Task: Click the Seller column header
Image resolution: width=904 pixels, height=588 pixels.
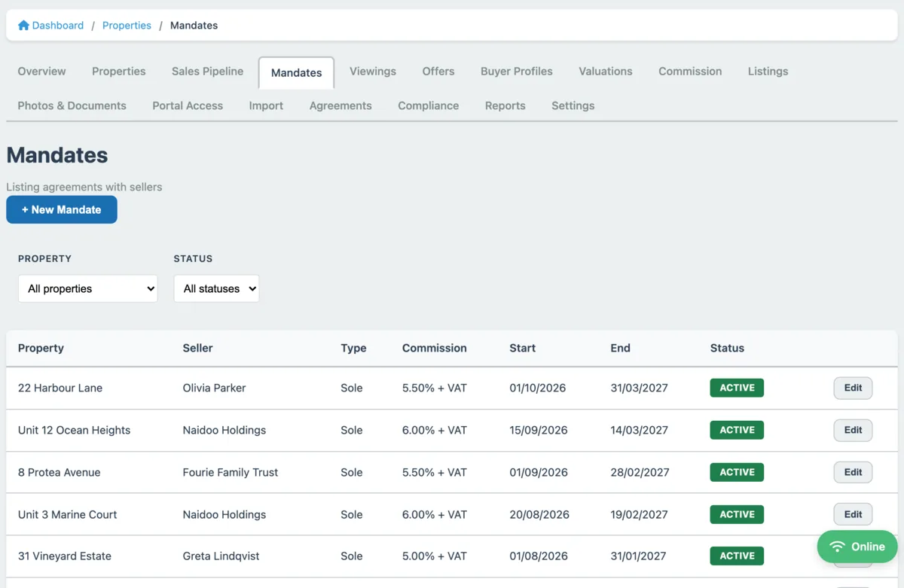Action: click(x=198, y=349)
